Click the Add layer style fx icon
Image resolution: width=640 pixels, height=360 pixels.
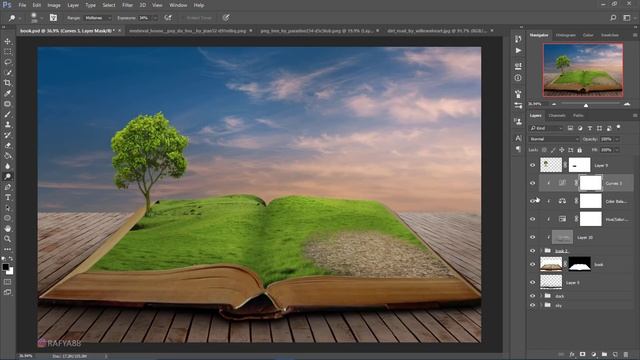pyautogui.click(x=572, y=354)
